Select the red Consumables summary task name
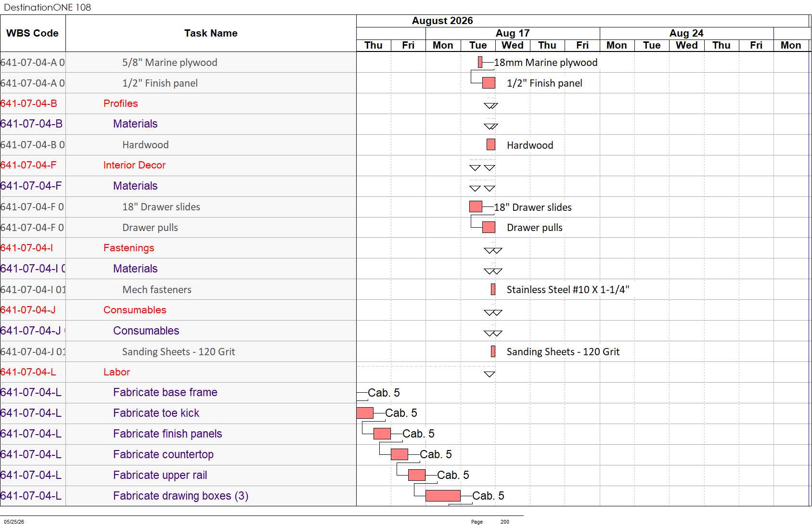 (135, 310)
